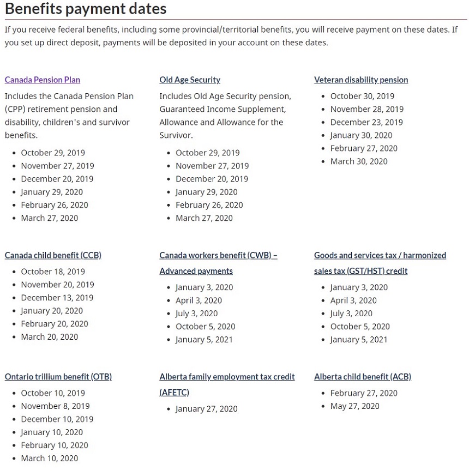Open the Canada Pension Plan link
The image size is (469, 476).
[43, 80]
